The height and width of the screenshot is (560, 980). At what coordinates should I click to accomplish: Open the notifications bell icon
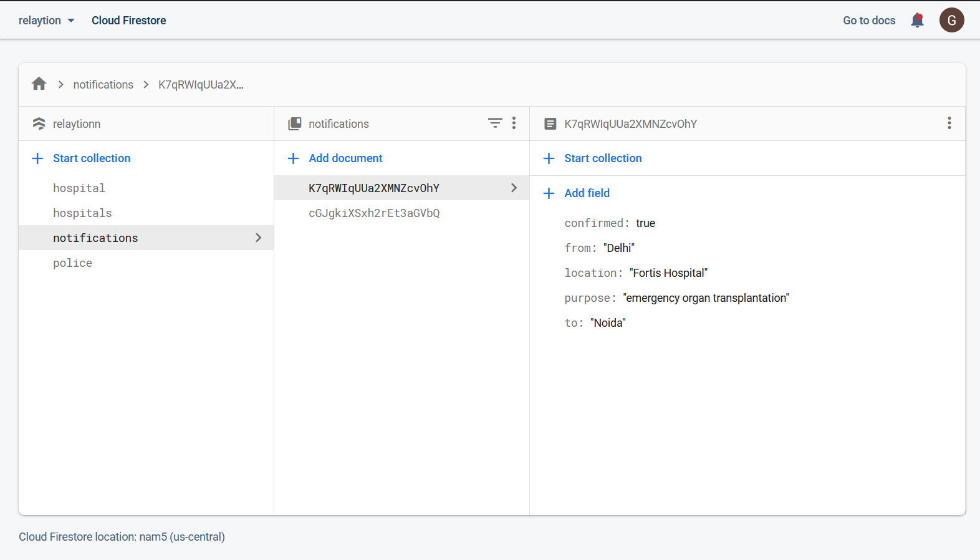[x=917, y=21]
